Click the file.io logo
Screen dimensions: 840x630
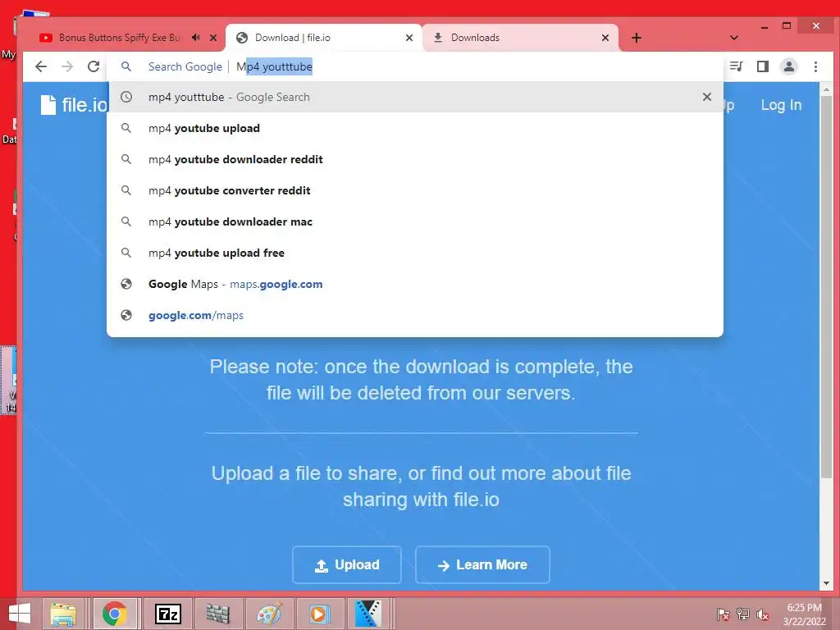click(74, 104)
